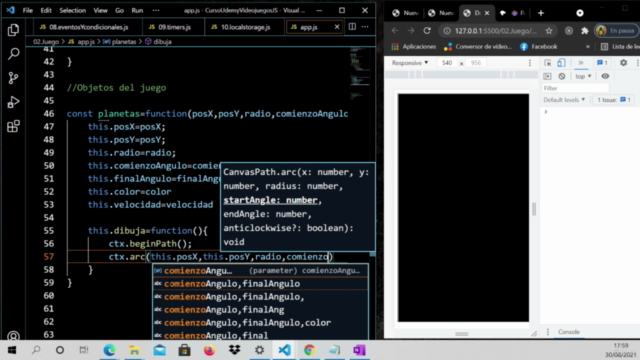Click the console Filter input
The height and width of the screenshot is (360, 640).
(x=576, y=88)
